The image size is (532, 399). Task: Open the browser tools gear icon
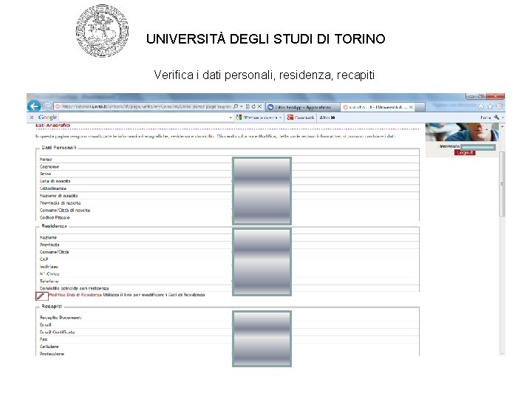[x=499, y=106]
